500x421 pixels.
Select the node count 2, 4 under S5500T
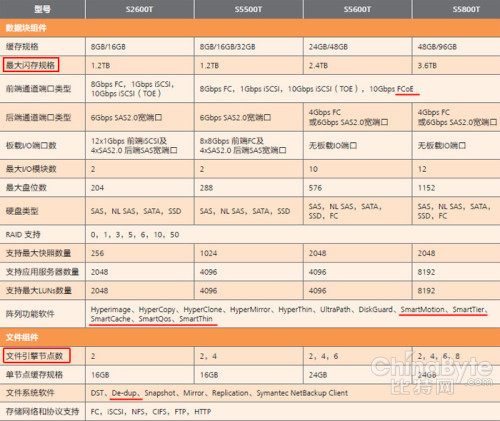208,356
